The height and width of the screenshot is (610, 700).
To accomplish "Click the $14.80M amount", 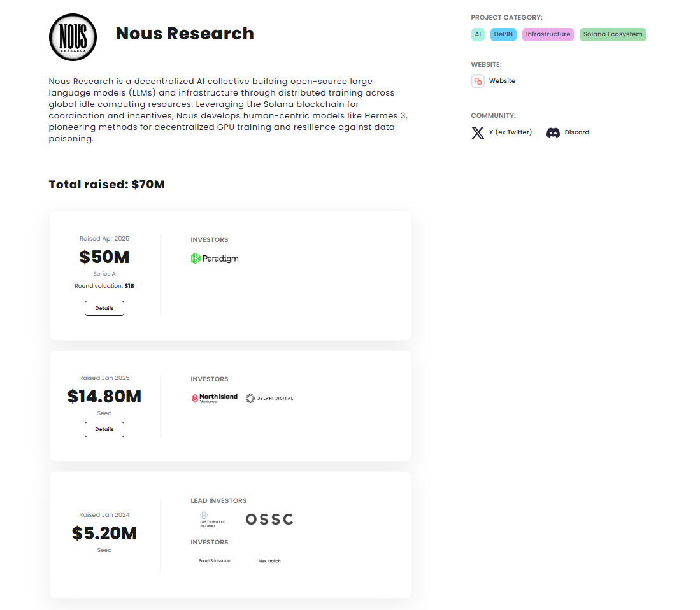I will (104, 396).
